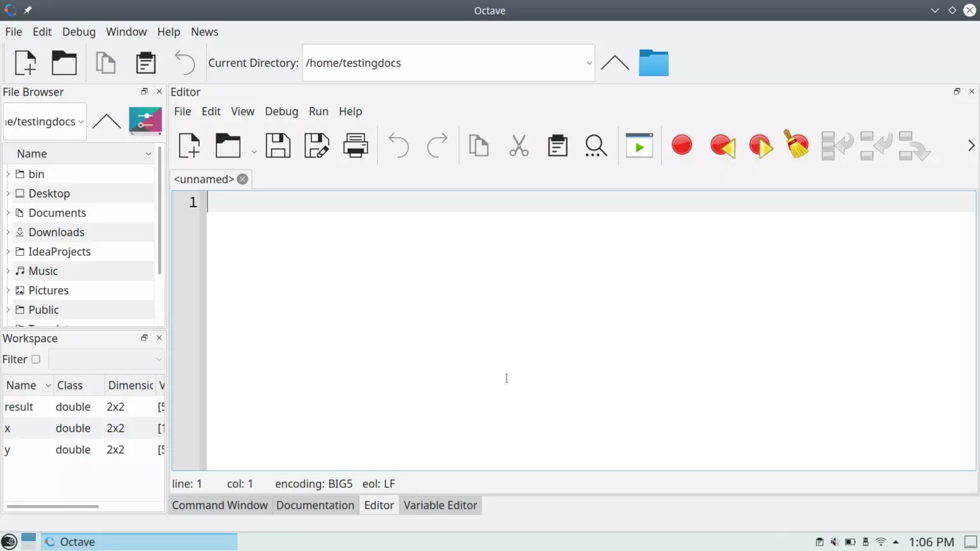Screen dimensions: 980x551
Task: Cut text using the scissors icon
Action: pos(518,145)
